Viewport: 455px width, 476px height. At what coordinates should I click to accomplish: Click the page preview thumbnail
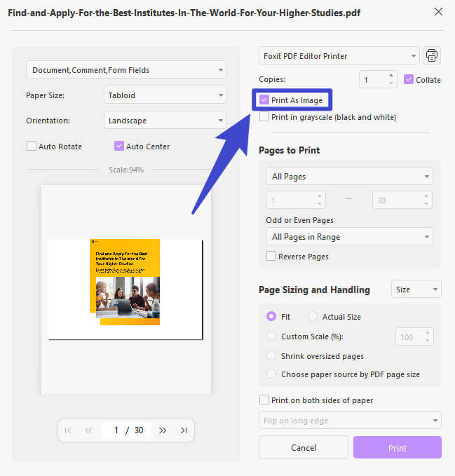pos(125,290)
